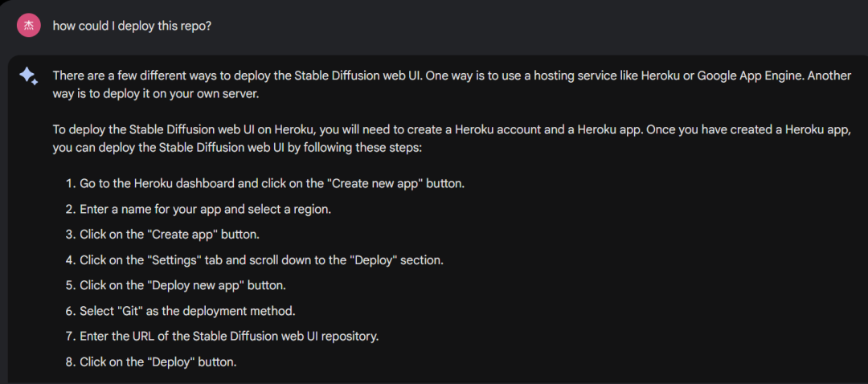Click the pink user avatar icon
This screenshot has width=868, height=384.
coord(29,26)
